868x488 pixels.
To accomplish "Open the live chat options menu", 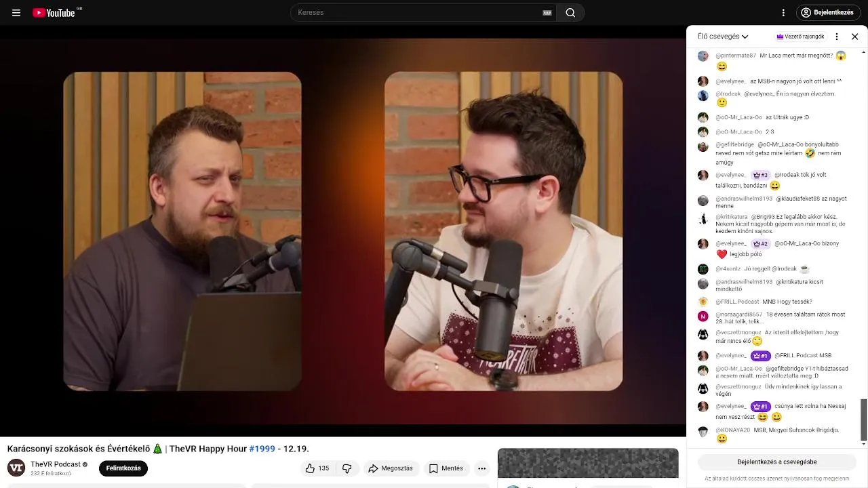I will point(837,37).
